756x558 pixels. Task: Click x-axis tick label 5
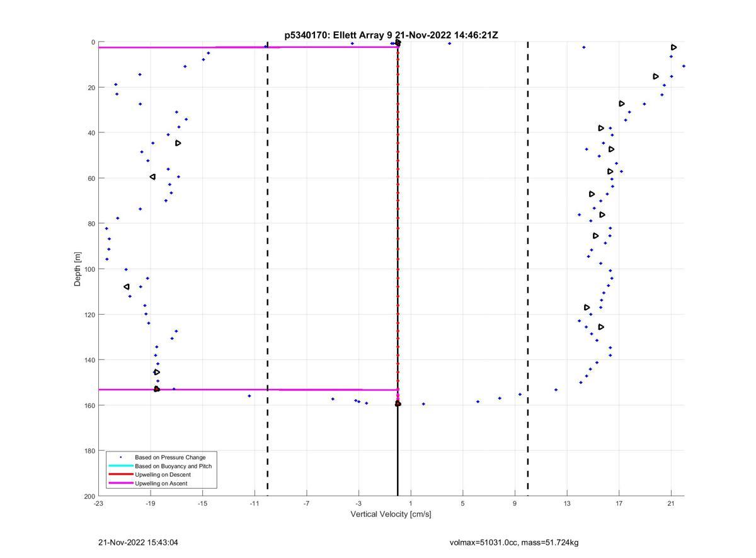(463, 504)
